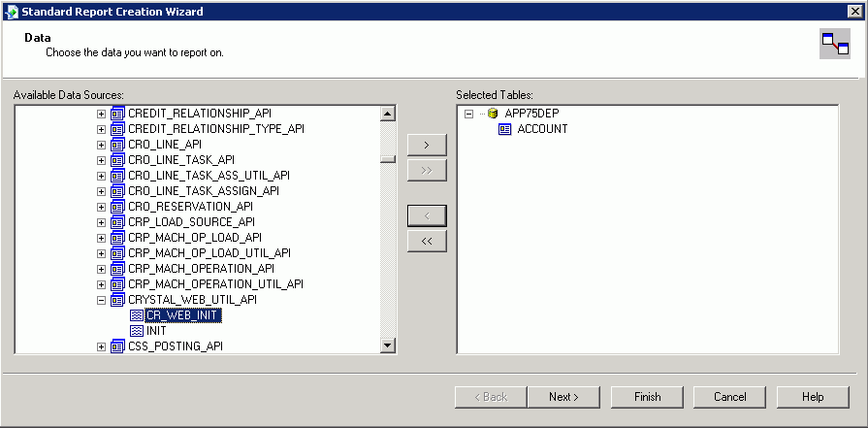Close the Standard Report Creation Wizard
The width and height of the screenshot is (868, 428).
coord(853,11)
